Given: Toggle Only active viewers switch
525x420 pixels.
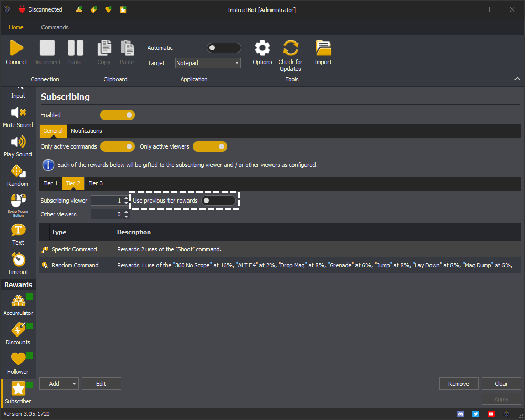Looking at the screenshot, I should point(210,146).
